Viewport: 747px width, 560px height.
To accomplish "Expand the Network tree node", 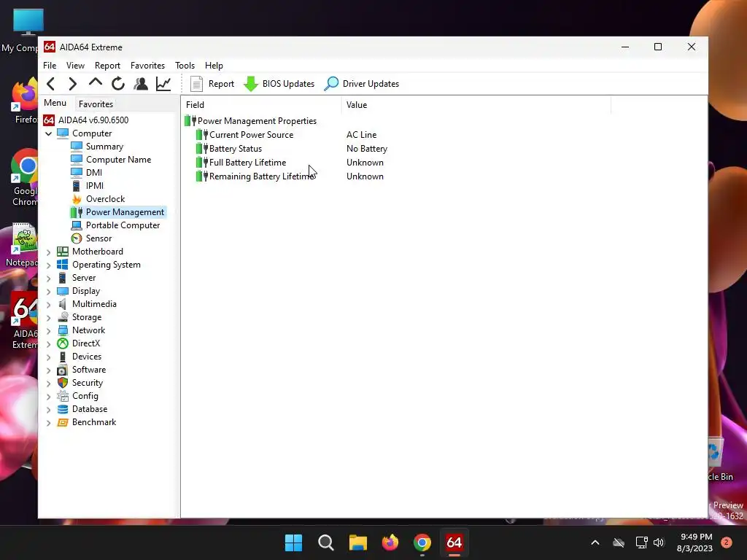I will click(x=49, y=330).
